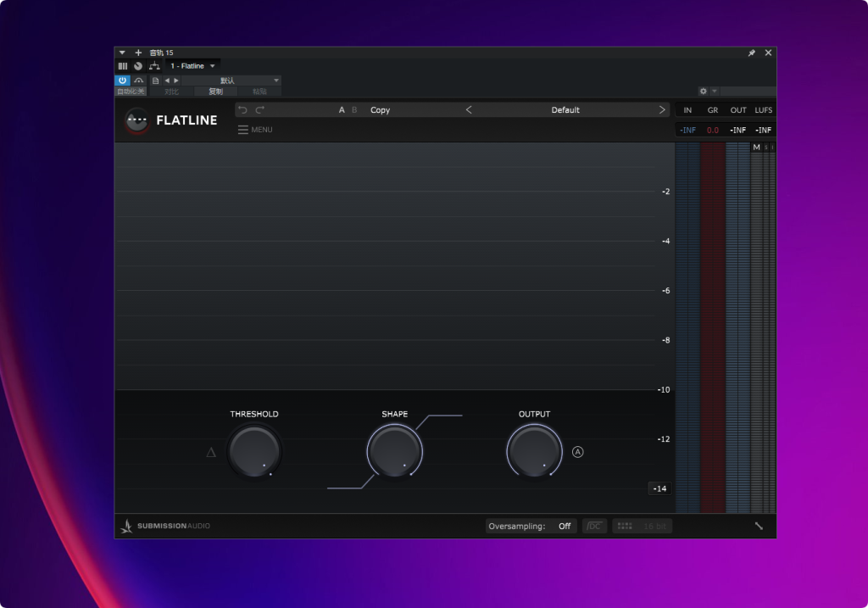Select state A for comparison
Screen dimensions: 868x608
342,109
